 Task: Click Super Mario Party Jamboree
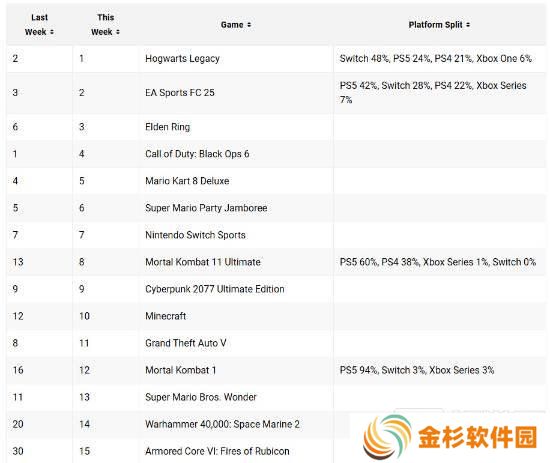click(x=206, y=208)
